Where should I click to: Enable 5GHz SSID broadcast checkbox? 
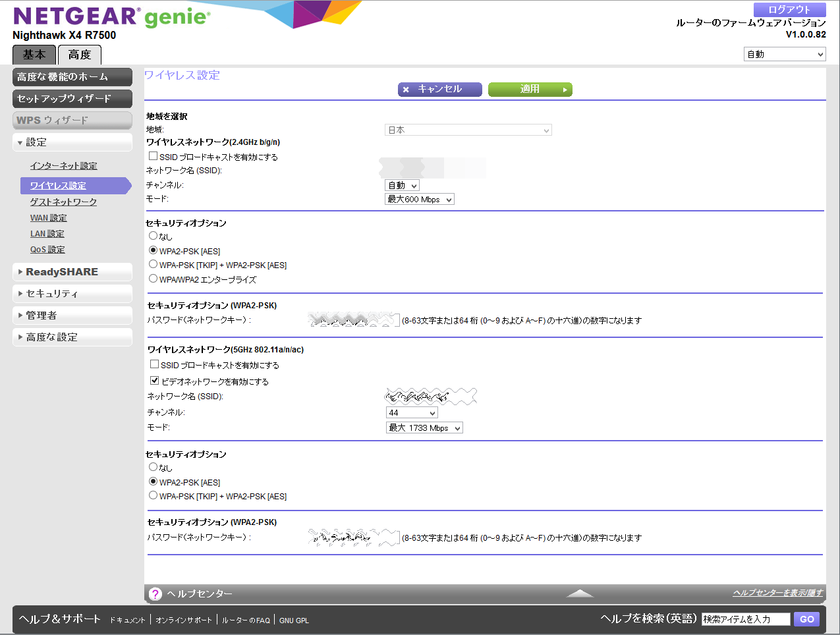point(155,364)
